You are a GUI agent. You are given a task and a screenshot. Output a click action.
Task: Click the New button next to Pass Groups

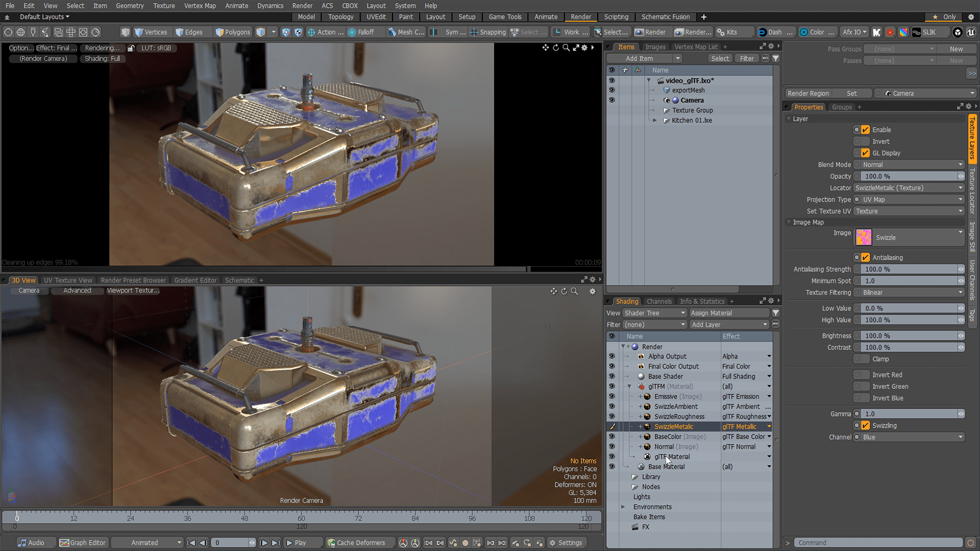(x=957, y=48)
